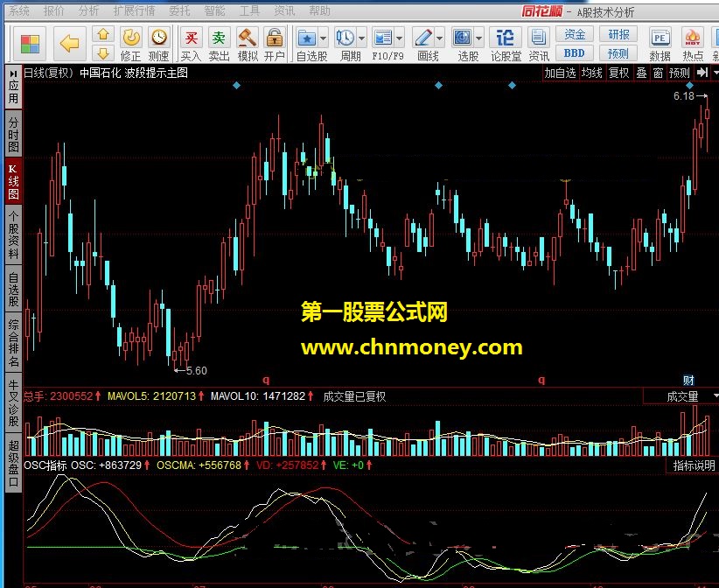Click 加自选 in chart header
719x588 pixels.
pyautogui.click(x=560, y=73)
